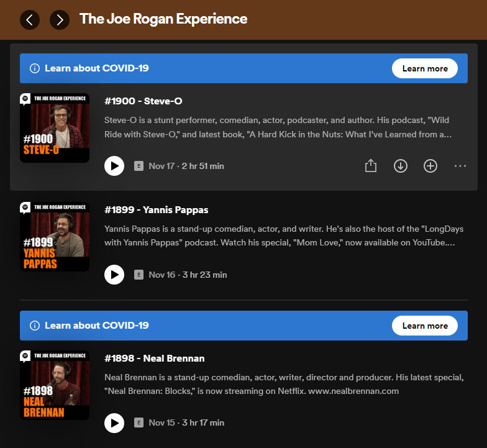Play the #1900 Steve-O episode
487x448 pixels.
(x=114, y=166)
